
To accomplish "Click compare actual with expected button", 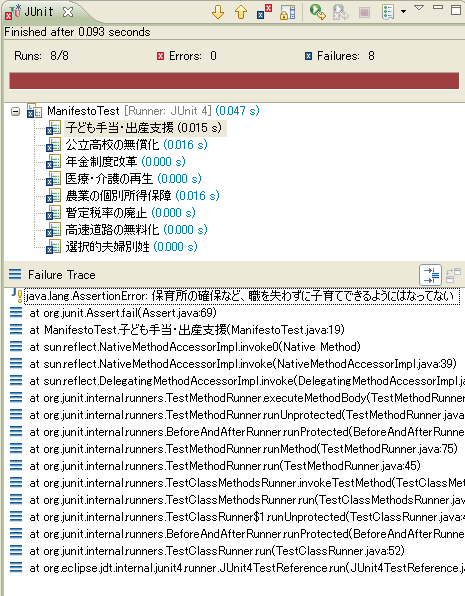I will (453, 275).
